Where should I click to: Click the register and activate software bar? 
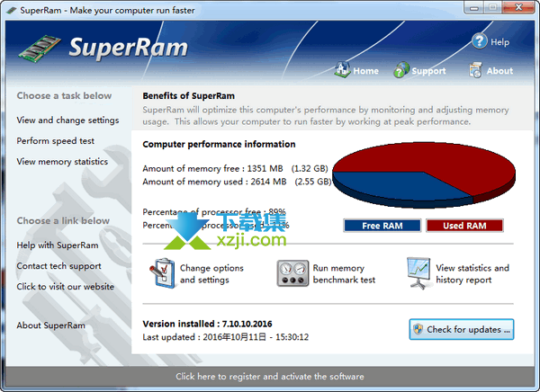tap(270, 376)
